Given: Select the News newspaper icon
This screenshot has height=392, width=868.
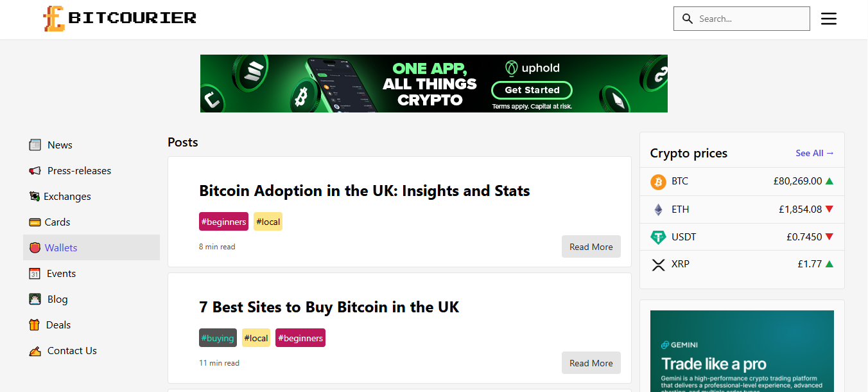Looking at the screenshot, I should [35, 145].
